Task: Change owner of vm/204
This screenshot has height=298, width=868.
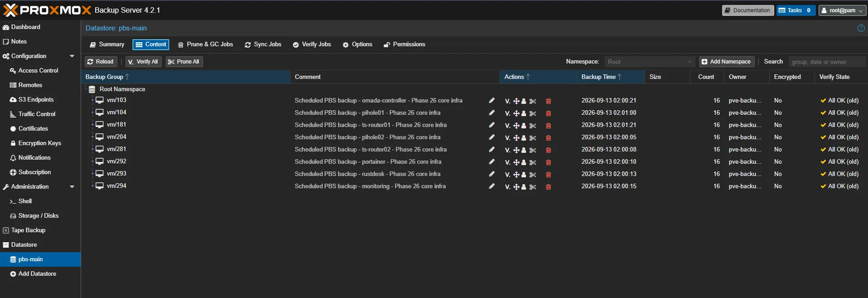Action: tap(524, 137)
